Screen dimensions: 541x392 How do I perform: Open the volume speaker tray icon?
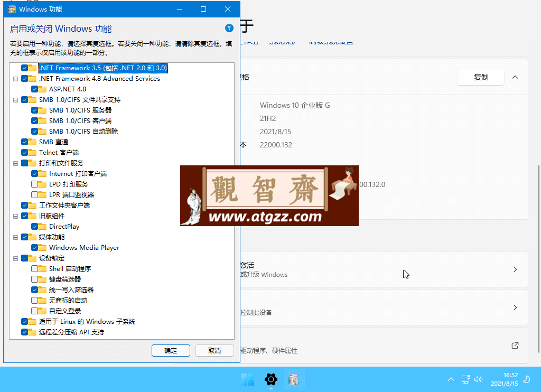(478, 379)
